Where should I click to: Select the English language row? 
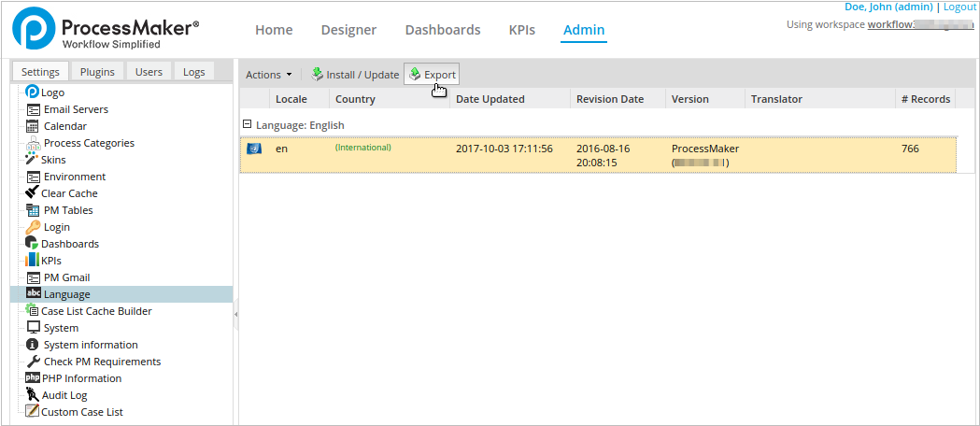pyautogui.click(x=598, y=155)
